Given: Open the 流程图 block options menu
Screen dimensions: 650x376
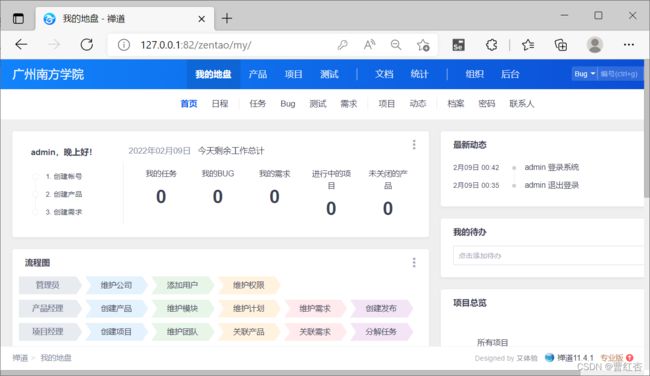Looking at the screenshot, I should (414, 262).
